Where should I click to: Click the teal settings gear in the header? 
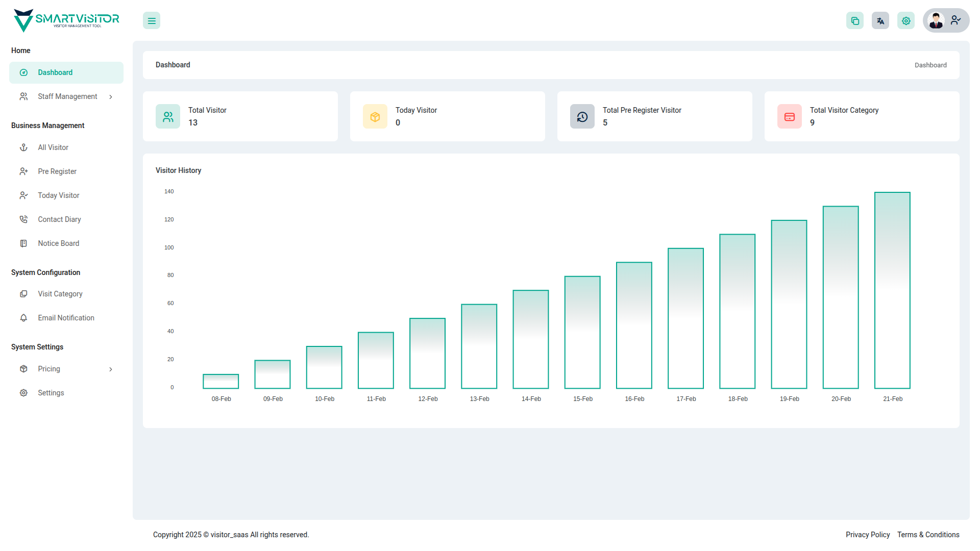[x=906, y=21]
